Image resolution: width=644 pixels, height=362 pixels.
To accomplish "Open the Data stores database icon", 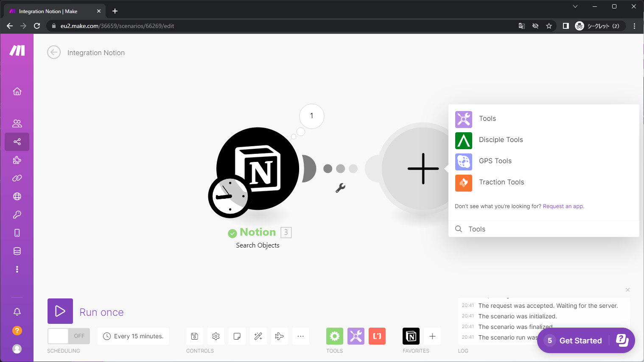I will tap(17, 251).
